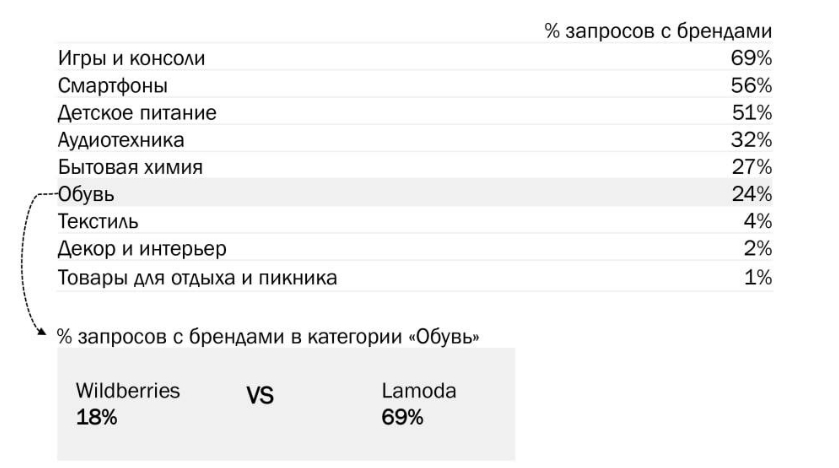This screenshot has width=839, height=468.
Task: Click the 56% value for Смартфоны
Action: [x=751, y=86]
